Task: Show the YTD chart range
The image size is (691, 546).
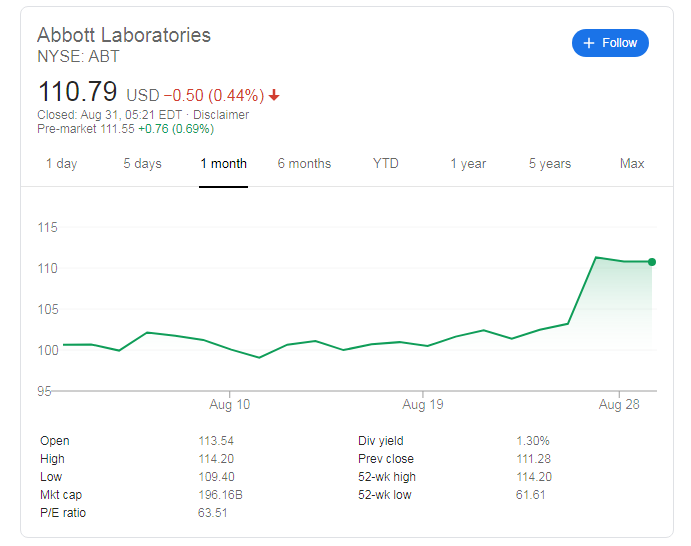Action: click(386, 163)
